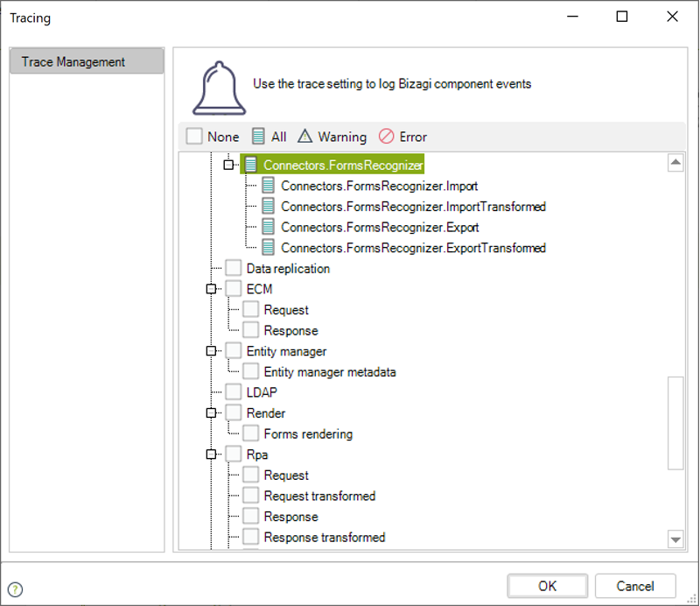Toggle the LDAP checkbox
Viewport: 700px width, 606px height.
234,392
